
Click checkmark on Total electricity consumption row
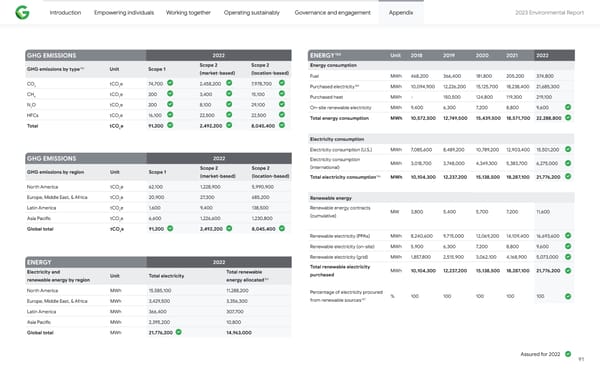point(568,176)
